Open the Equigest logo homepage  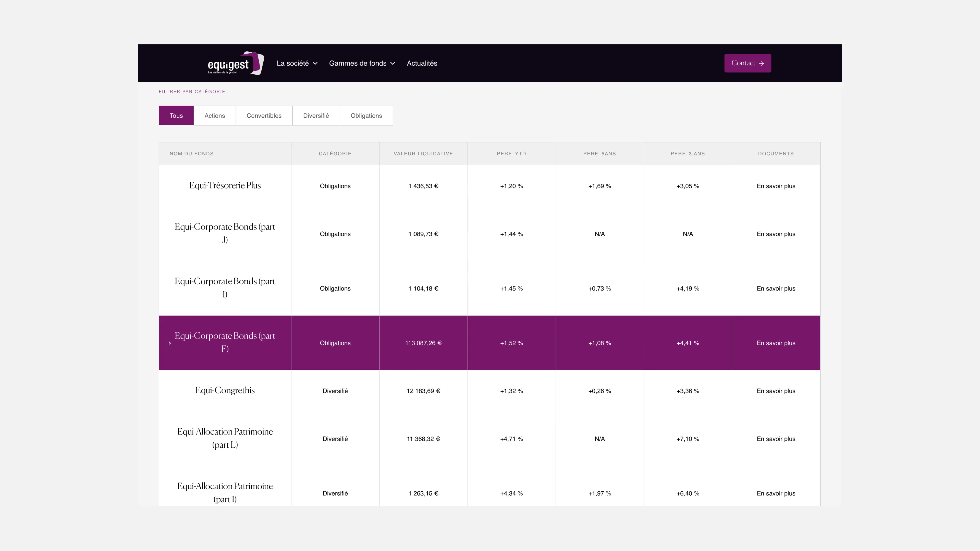click(236, 63)
